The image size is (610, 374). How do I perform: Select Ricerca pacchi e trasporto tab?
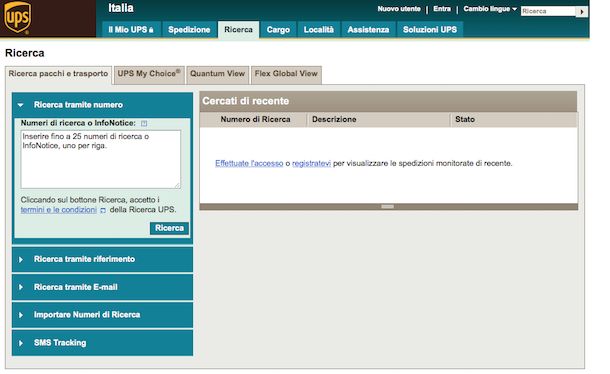(x=58, y=74)
